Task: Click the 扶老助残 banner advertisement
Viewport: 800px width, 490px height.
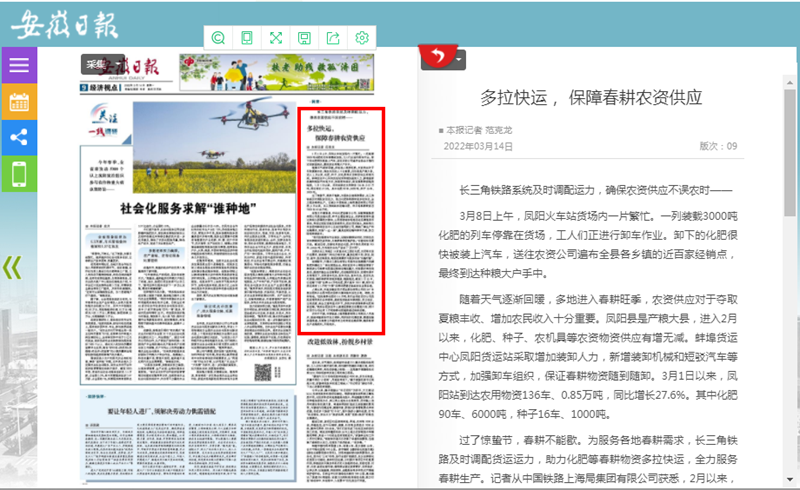Action: (x=277, y=72)
